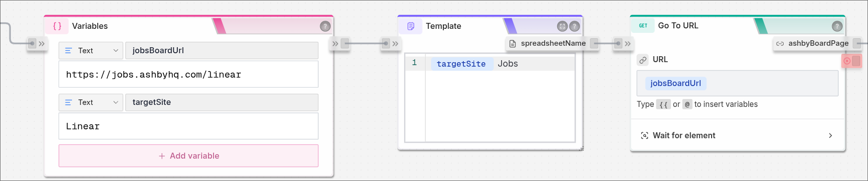Click the Variables node output flow port
This screenshot has width=868, height=181.
point(340,44)
